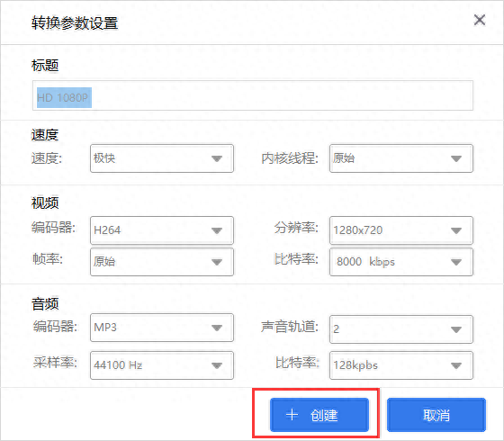Click the 帧率 label

coord(48,259)
